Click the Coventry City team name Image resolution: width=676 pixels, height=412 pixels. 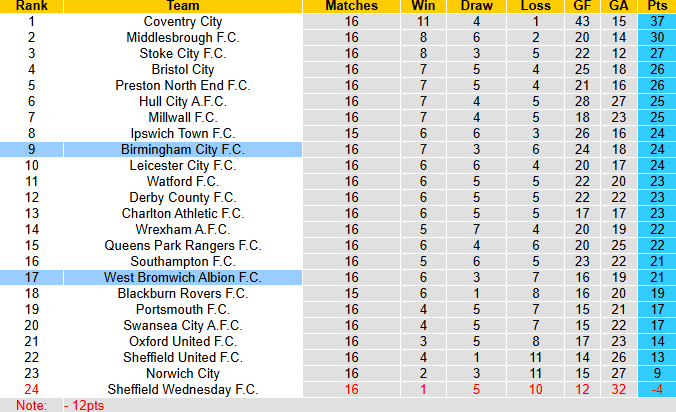183,21
